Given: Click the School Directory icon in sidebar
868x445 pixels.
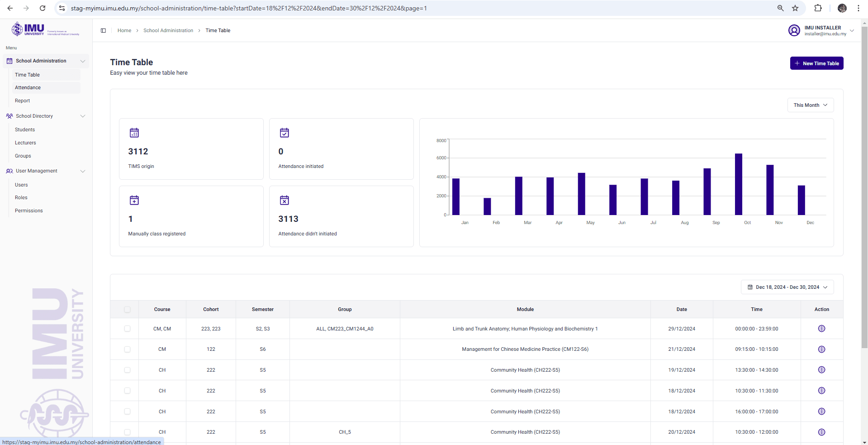Looking at the screenshot, I should point(9,116).
